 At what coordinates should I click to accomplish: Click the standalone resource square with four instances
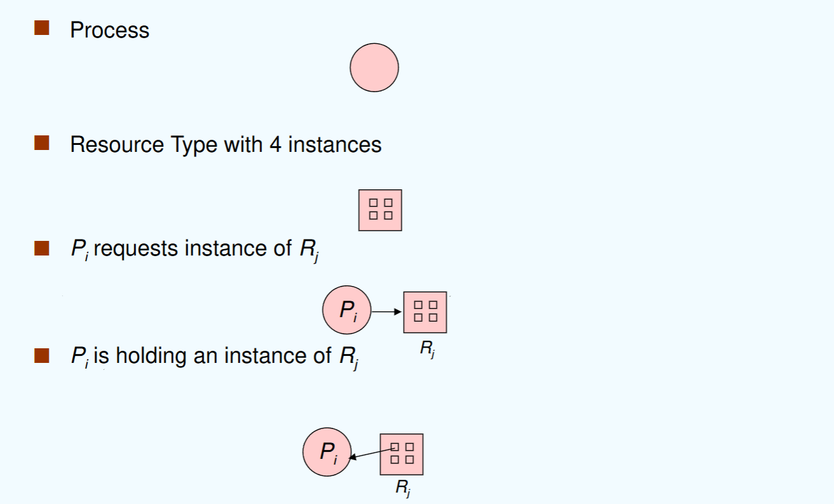click(x=380, y=210)
